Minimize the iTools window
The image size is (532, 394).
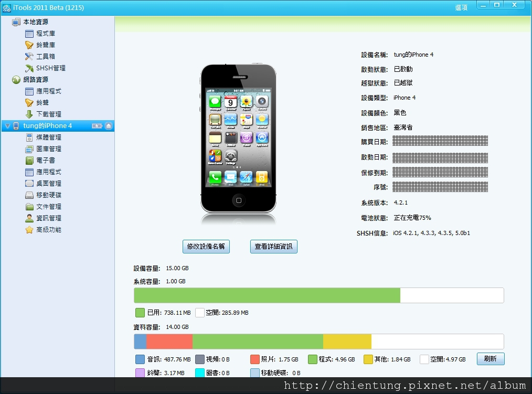pyautogui.click(x=483, y=5)
